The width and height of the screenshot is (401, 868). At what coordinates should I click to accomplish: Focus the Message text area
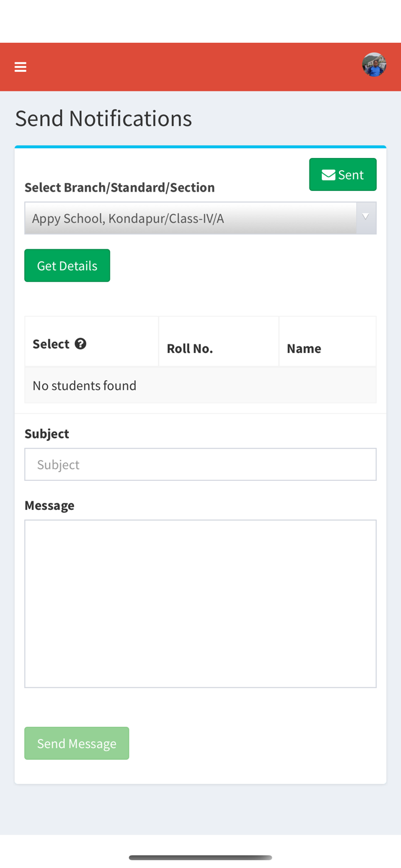200,603
